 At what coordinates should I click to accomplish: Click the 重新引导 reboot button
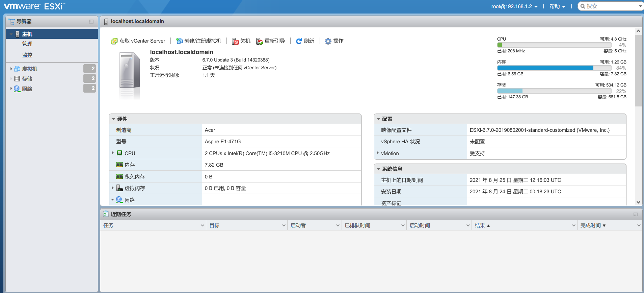coord(271,41)
